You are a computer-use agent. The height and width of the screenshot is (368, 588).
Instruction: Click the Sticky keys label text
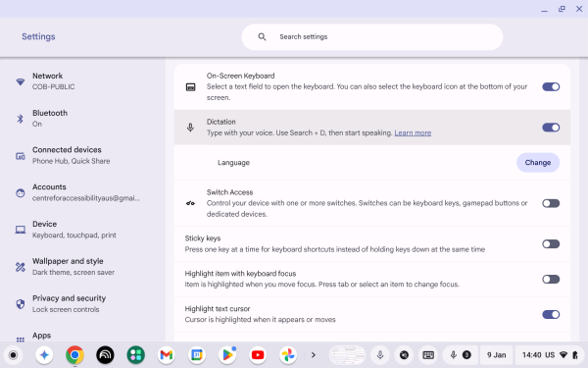pyautogui.click(x=203, y=238)
